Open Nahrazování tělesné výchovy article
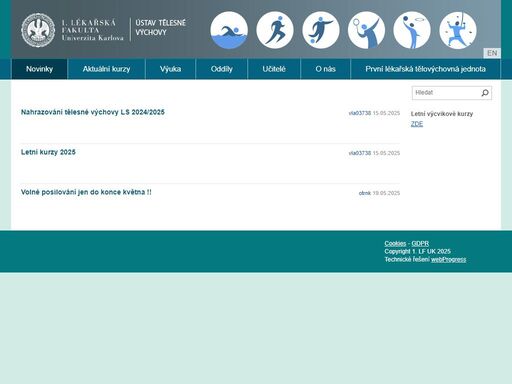 pyautogui.click(x=93, y=112)
